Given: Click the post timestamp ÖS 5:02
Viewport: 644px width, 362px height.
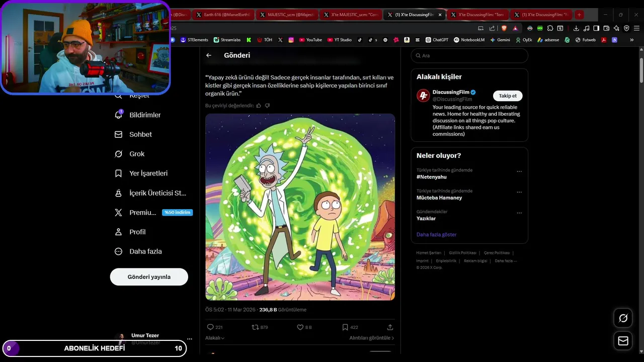Looking at the screenshot, I should pyautogui.click(x=230, y=310).
